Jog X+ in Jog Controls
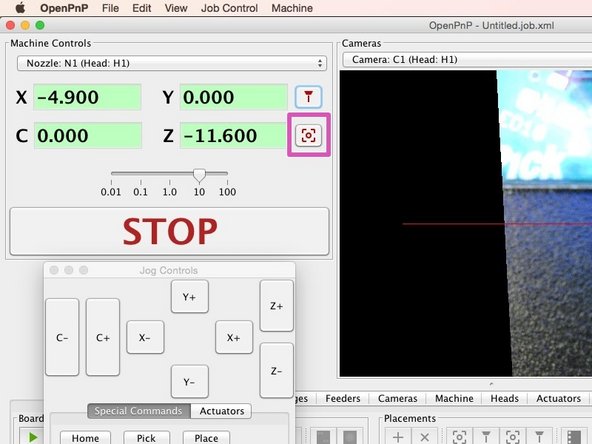Image resolution: width=592 pixels, height=444 pixels. 234,337
